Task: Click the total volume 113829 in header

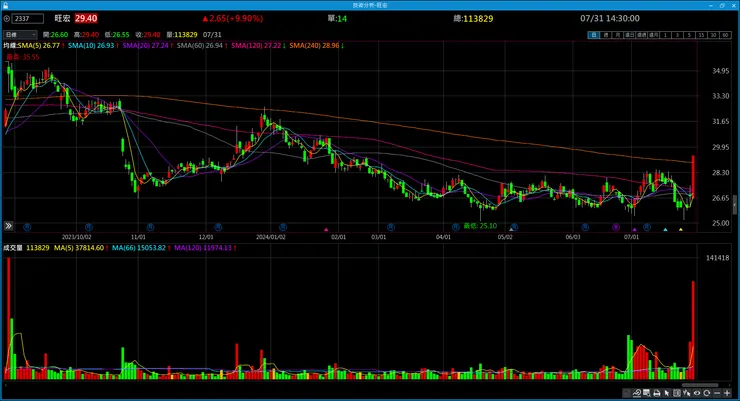Action: 478,19
